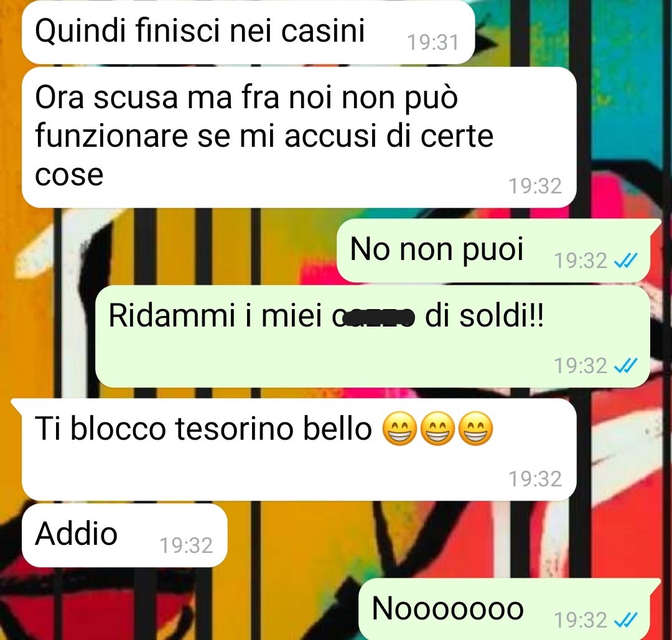Click the middle grinning emoji
The image size is (672, 640).
pyautogui.click(x=437, y=429)
